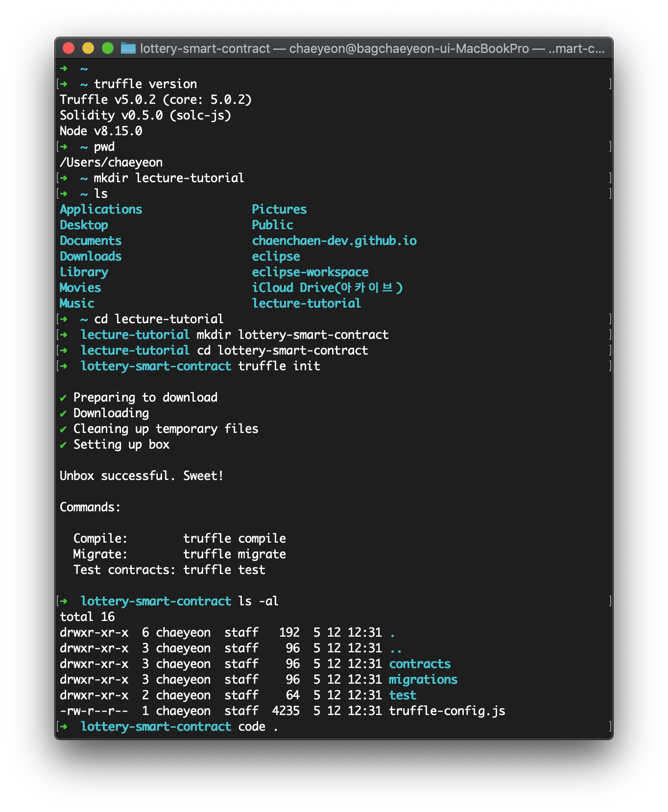Click the 'Desktop' directory name
The image size is (668, 812).
(x=84, y=225)
